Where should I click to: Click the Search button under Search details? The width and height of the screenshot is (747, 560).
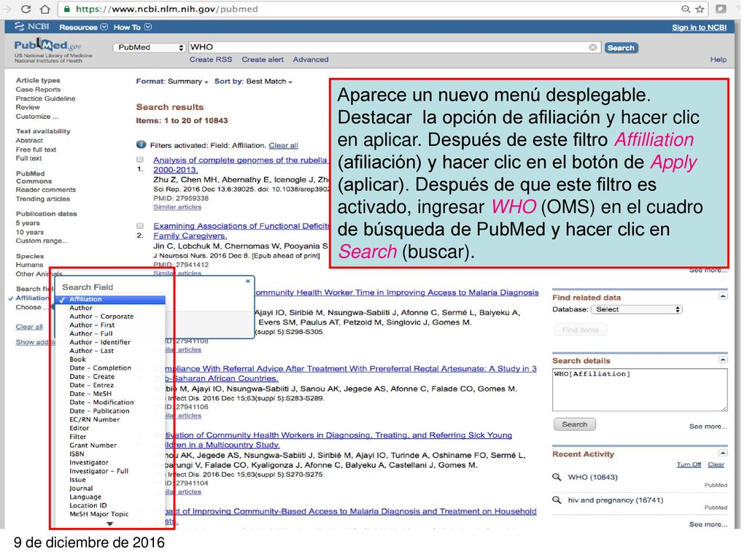575,424
